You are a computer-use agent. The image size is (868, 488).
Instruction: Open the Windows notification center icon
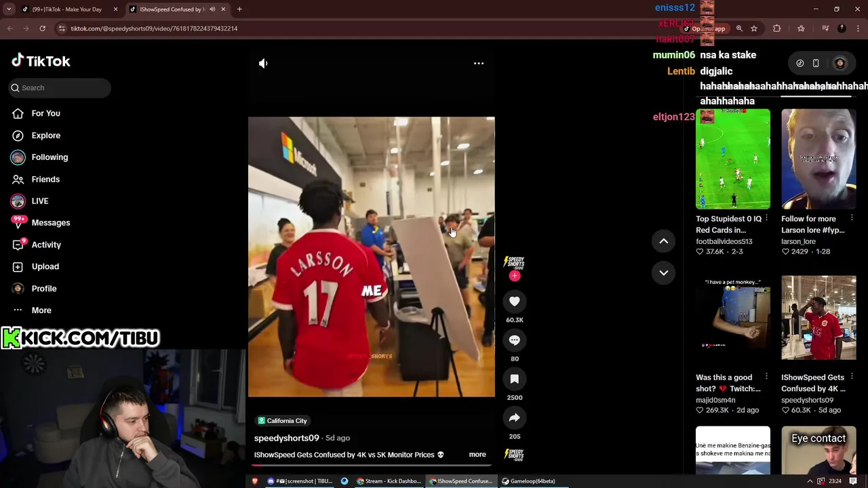click(x=853, y=481)
